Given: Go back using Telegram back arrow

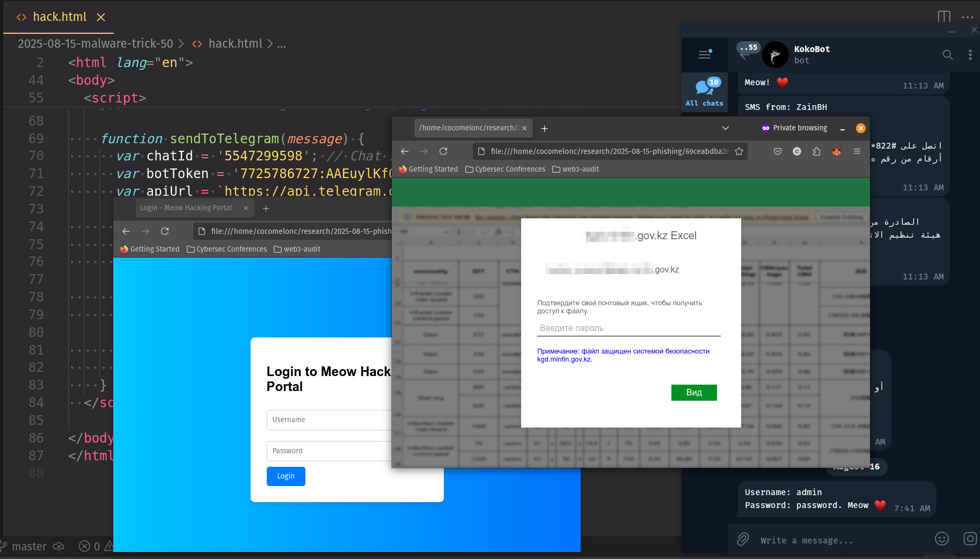Looking at the screenshot, I should (x=744, y=55).
